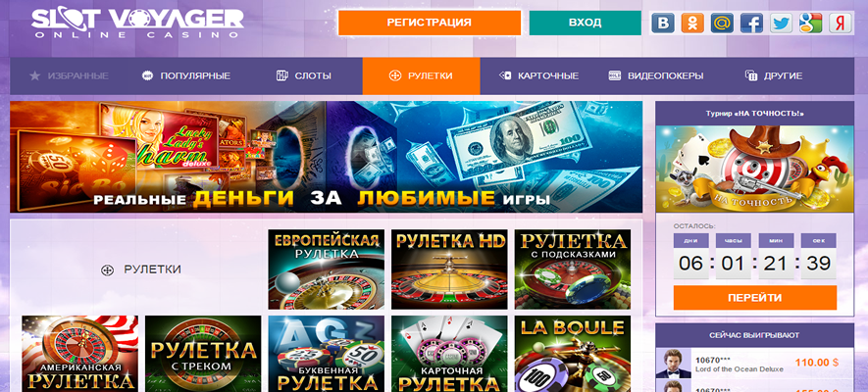
Task: Click the orange Регистрация button
Action: pos(429,23)
